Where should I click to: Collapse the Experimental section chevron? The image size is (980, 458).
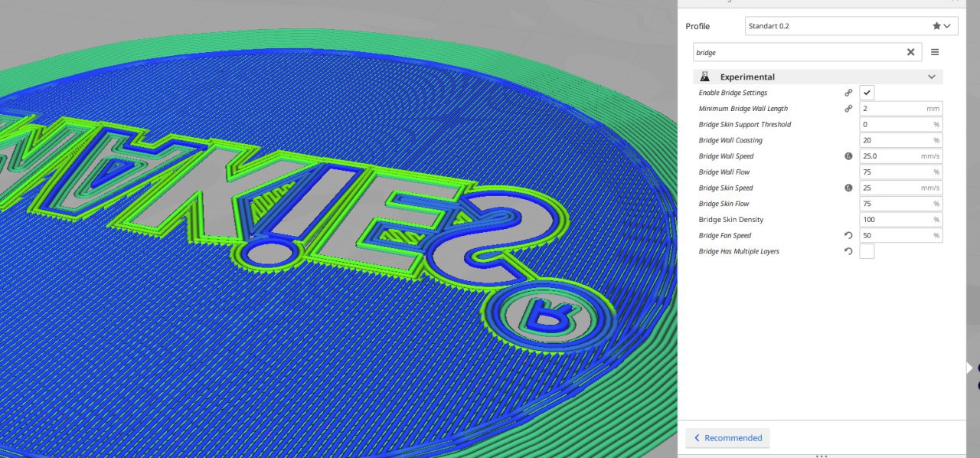[x=932, y=77]
